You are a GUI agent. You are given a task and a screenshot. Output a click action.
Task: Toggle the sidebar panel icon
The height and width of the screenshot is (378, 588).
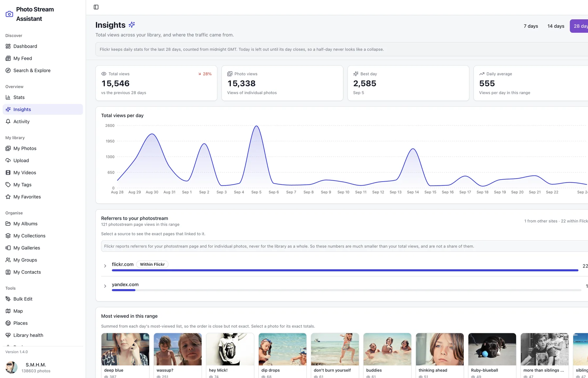pos(96,7)
